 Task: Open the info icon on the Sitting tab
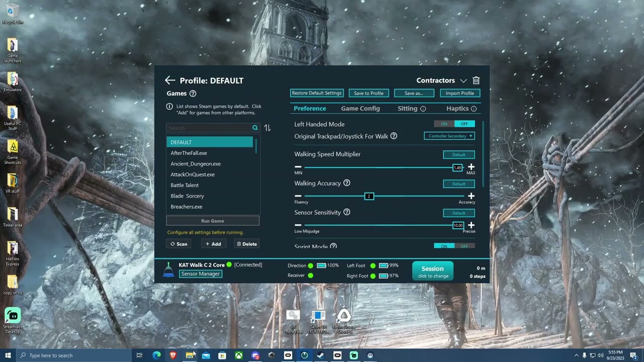[423, 109]
